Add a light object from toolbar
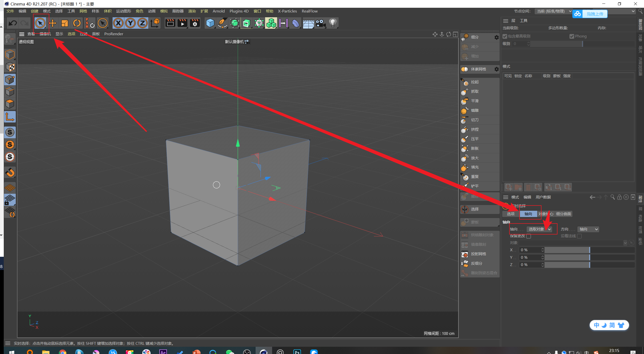 coord(333,23)
